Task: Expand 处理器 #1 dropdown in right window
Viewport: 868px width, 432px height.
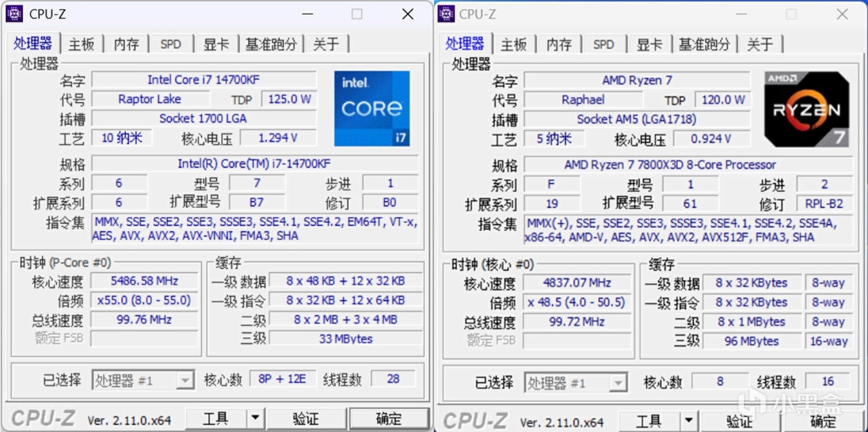Action: 618,383
